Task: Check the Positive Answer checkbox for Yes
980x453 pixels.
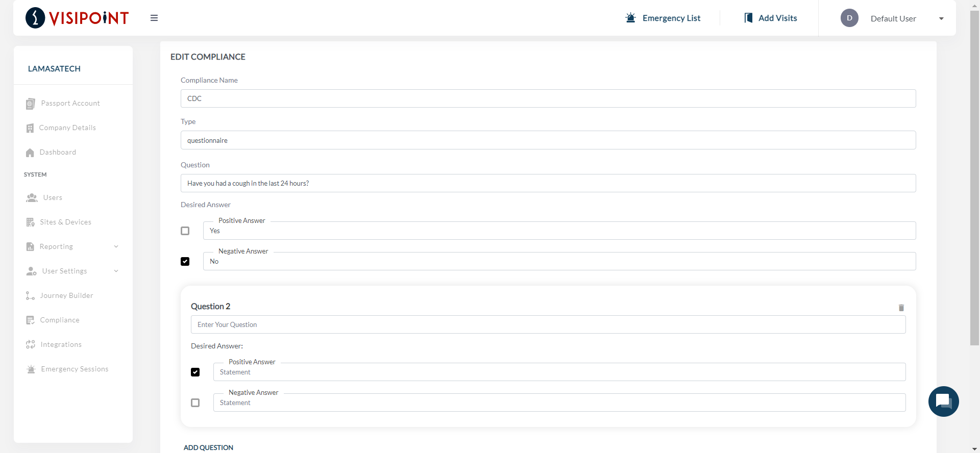Action: click(185, 231)
